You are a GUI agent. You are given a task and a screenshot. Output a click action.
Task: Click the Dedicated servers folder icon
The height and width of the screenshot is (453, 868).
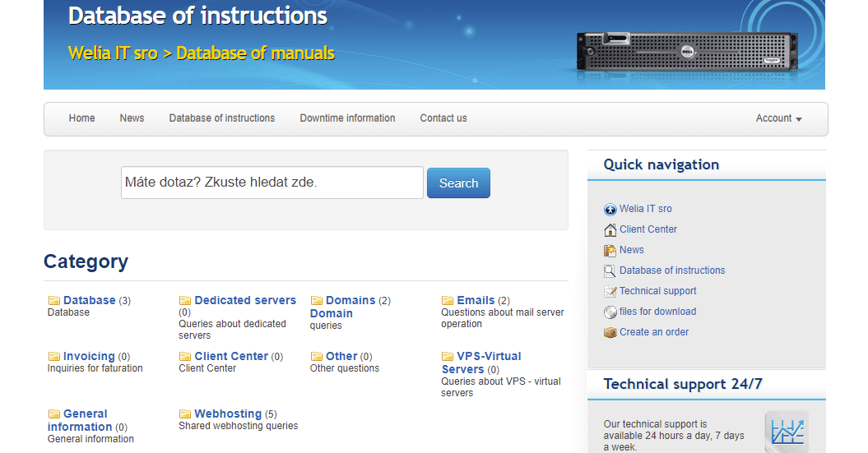click(185, 300)
